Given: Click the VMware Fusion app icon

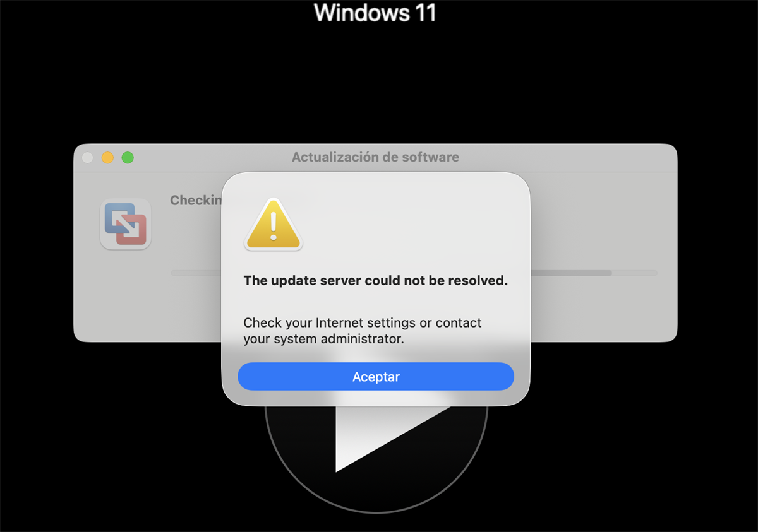Looking at the screenshot, I should tap(126, 224).
